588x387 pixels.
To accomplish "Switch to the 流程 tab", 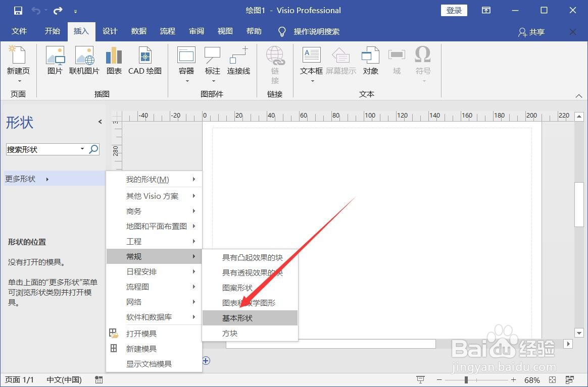I will coord(168,31).
